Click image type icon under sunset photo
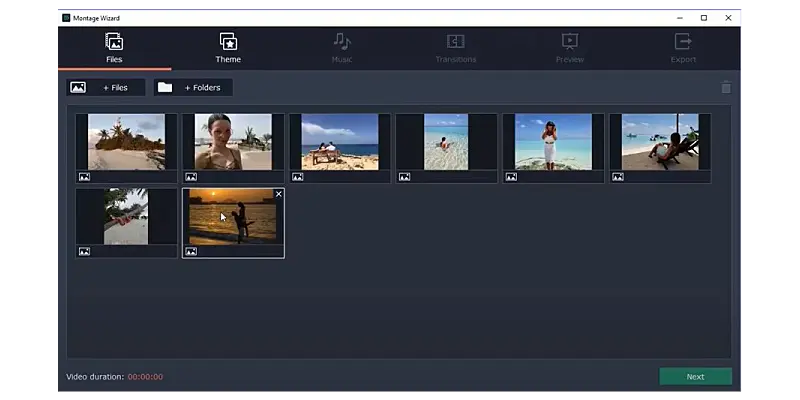This screenshot has width=800, height=400. (x=191, y=252)
